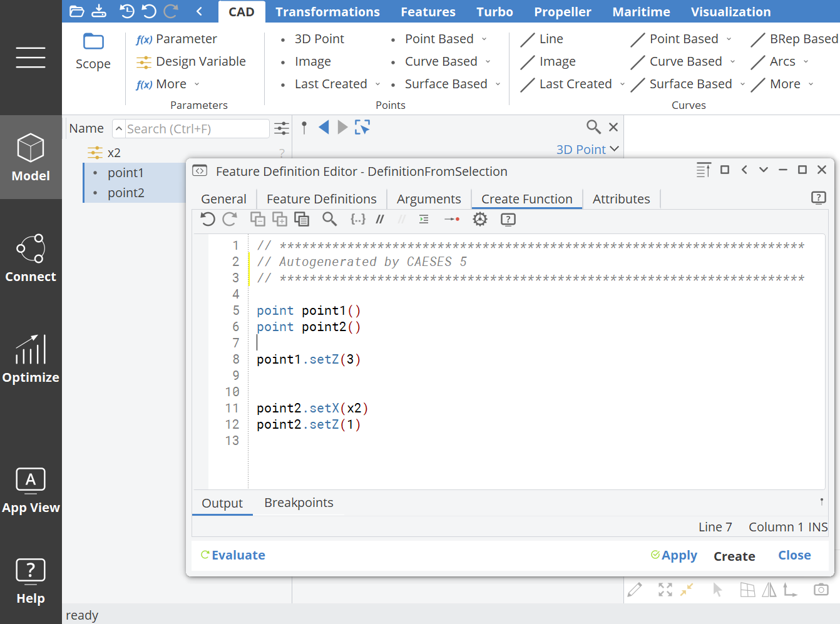The width and height of the screenshot is (840, 624).
Task: Select the Arguments tab in editor
Action: coord(429,199)
